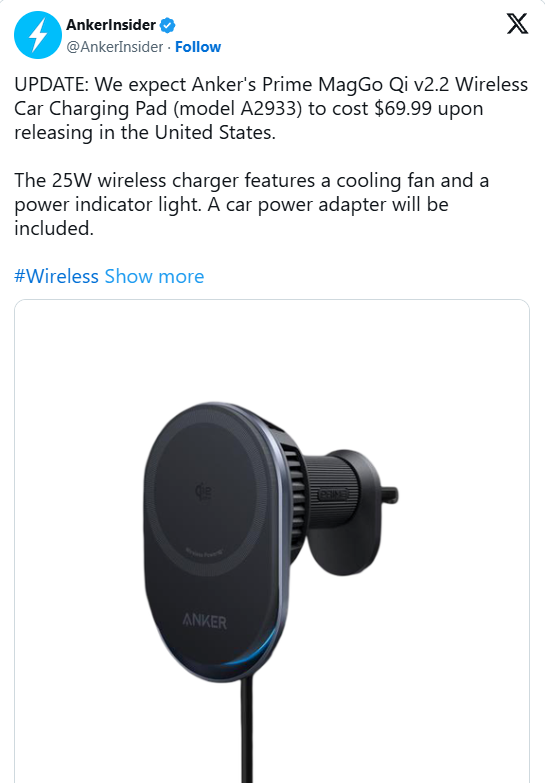Viewport: 545px width, 783px height.
Task: Expand the tweet with Show more
Action: coord(154,276)
